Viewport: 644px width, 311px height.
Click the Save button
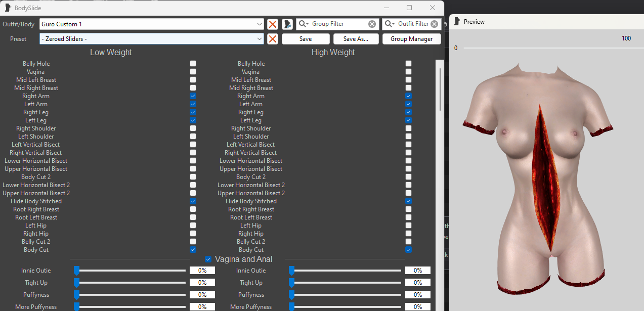306,39
